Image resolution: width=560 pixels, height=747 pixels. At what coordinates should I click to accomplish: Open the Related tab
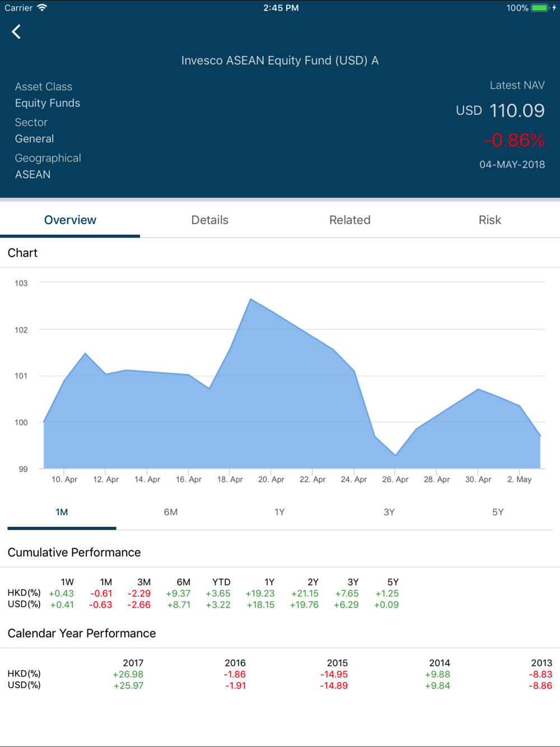click(x=350, y=220)
